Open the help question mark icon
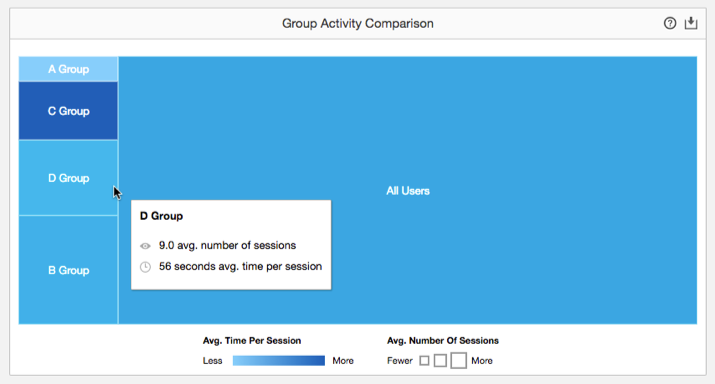715x384 pixels. click(x=669, y=23)
